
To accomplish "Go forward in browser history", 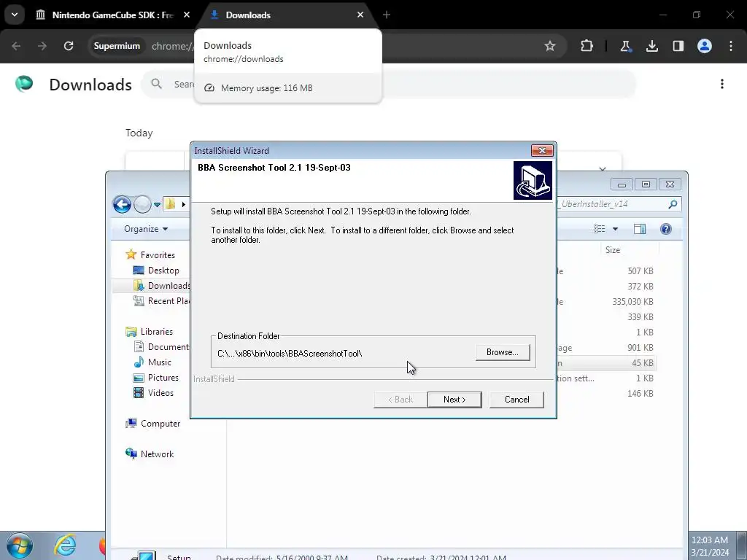I will pyautogui.click(x=42, y=46).
